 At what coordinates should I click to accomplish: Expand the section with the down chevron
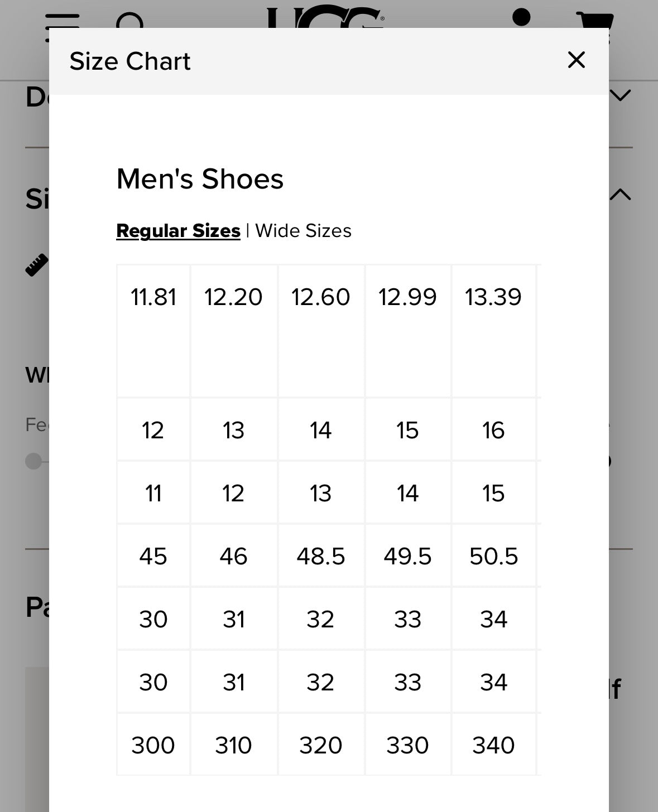(x=620, y=95)
